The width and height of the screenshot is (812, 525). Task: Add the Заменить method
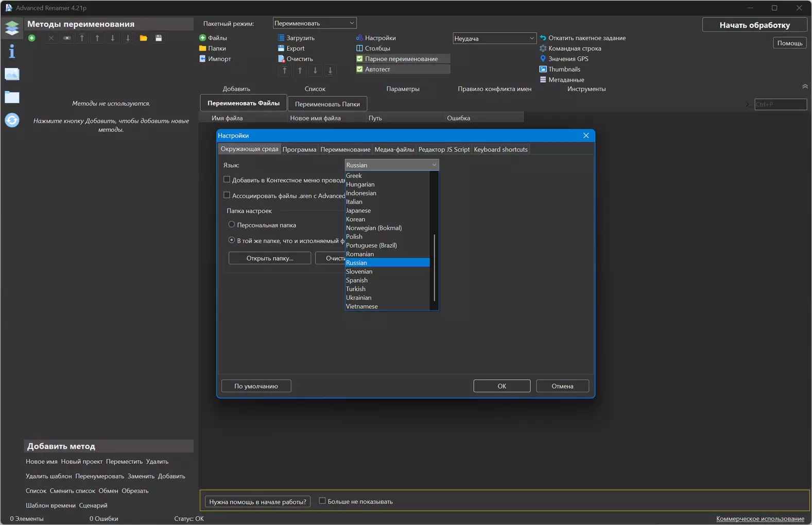[141, 476]
